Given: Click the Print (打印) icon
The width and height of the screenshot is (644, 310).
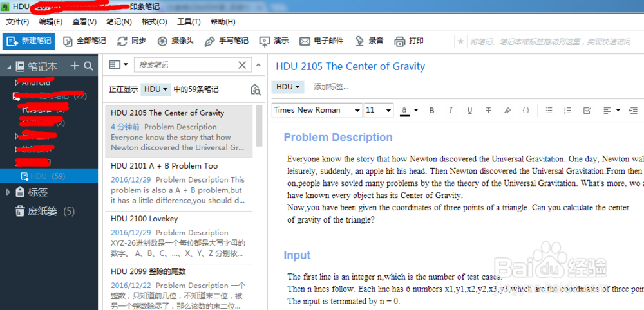Looking at the screenshot, I should [400, 41].
